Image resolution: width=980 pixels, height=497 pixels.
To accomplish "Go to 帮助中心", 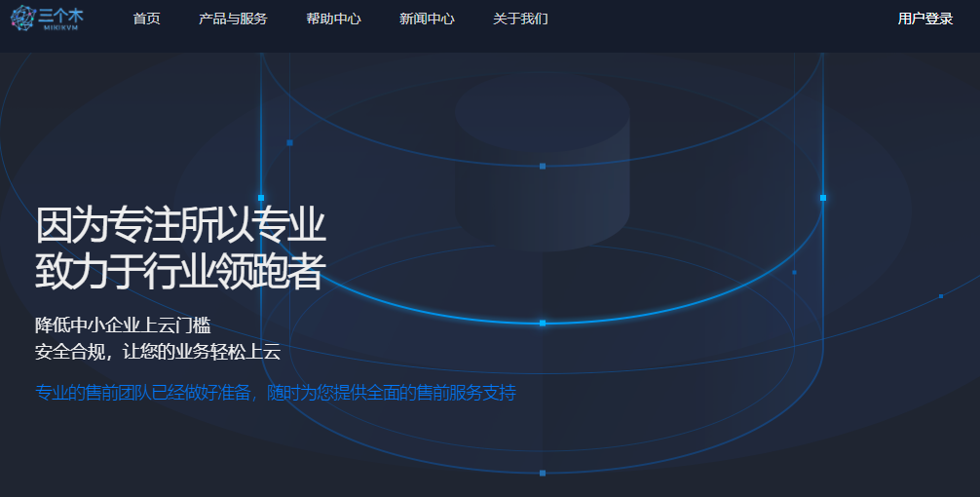I will (334, 19).
